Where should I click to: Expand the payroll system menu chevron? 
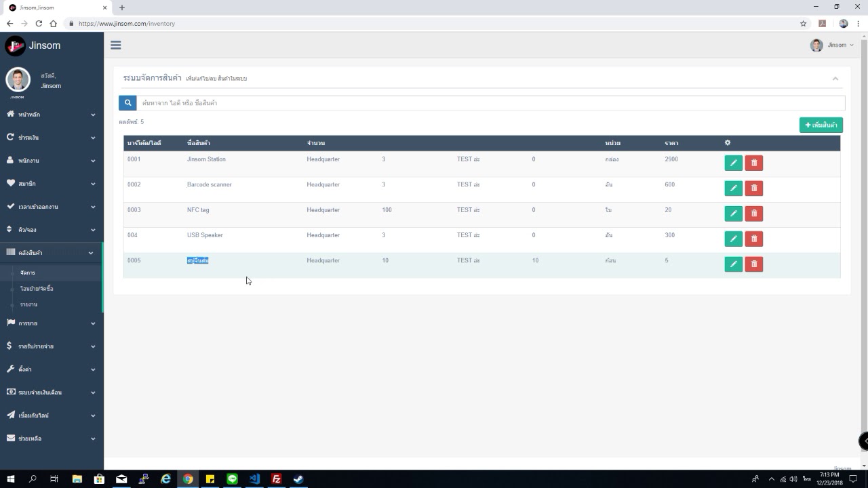[93, 392]
